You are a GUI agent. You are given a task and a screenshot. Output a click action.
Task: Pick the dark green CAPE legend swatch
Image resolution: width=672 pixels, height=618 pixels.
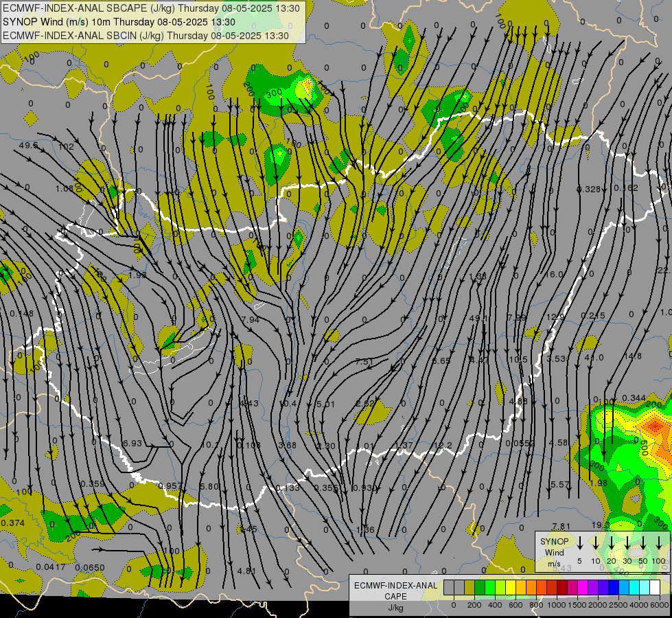(480, 587)
